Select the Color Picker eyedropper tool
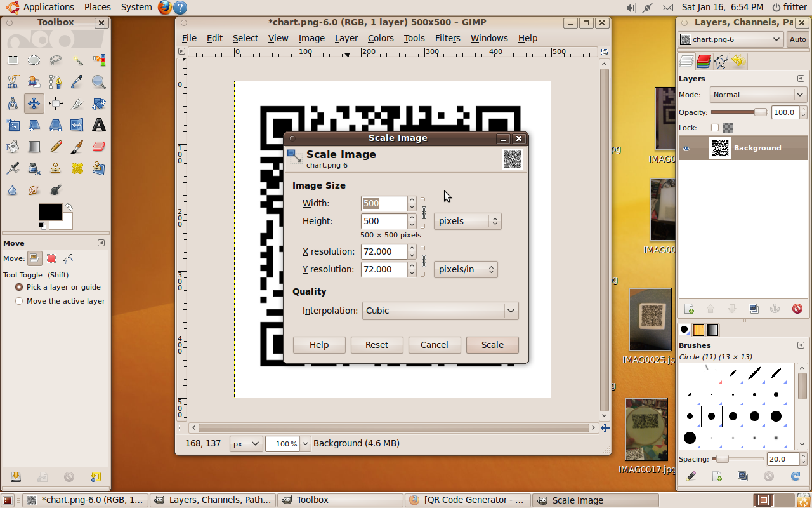Viewport: 812px width, 508px height. click(77, 82)
